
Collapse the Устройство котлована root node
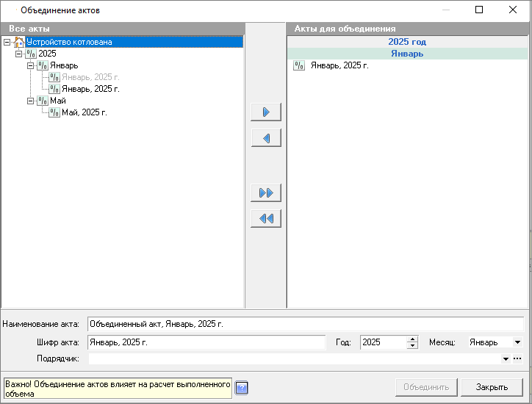[7, 42]
